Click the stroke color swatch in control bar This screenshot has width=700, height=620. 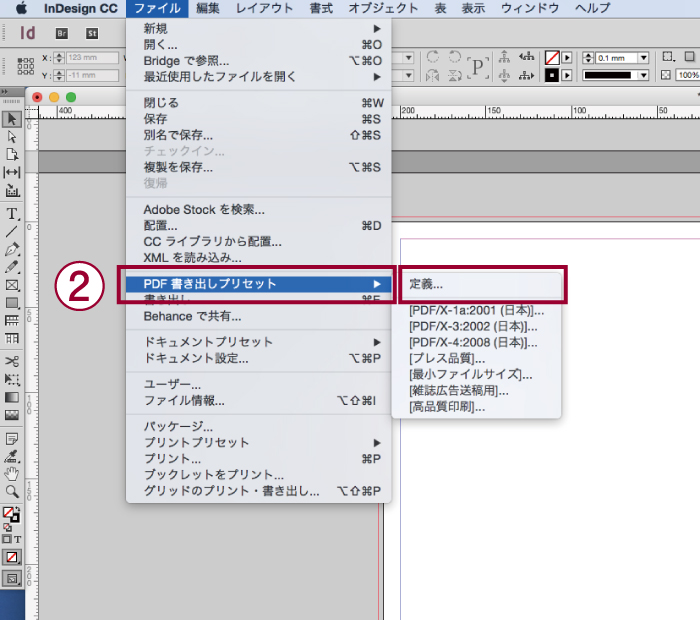click(552, 75)
